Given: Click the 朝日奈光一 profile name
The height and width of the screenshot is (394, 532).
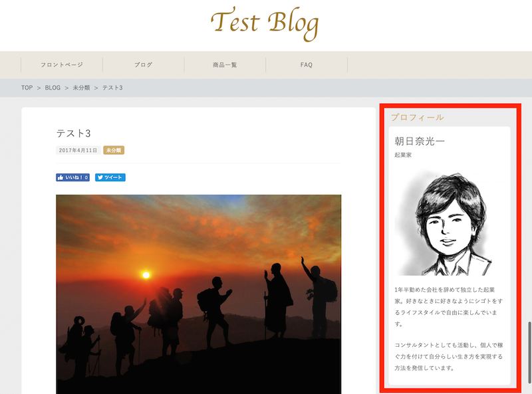Looking at the screenshot, I should (x=420, y=141).
